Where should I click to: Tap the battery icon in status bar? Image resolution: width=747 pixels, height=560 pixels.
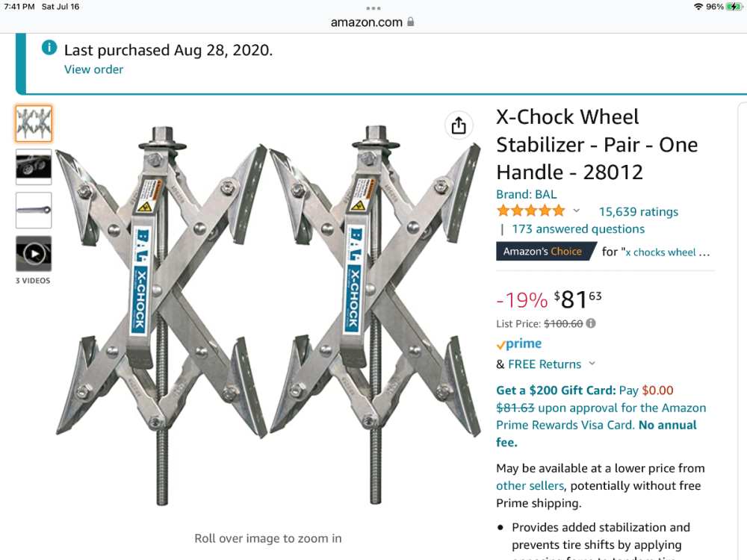734,7
